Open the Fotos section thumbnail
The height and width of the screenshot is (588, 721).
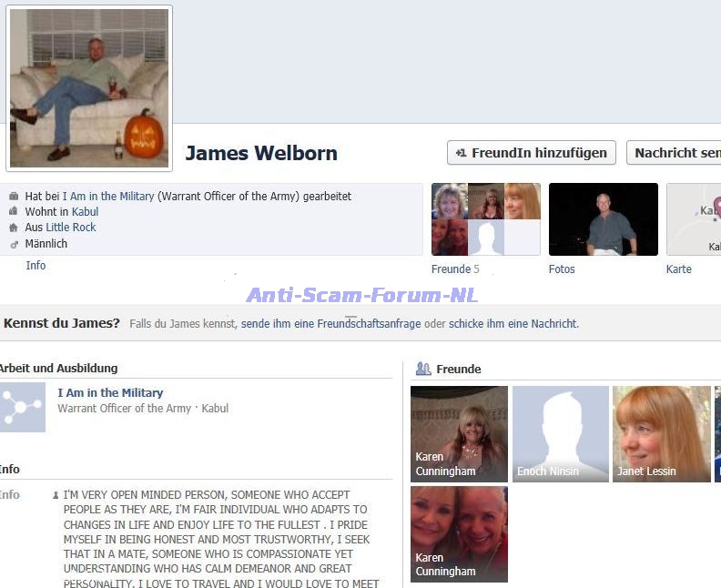coord(603,219)
